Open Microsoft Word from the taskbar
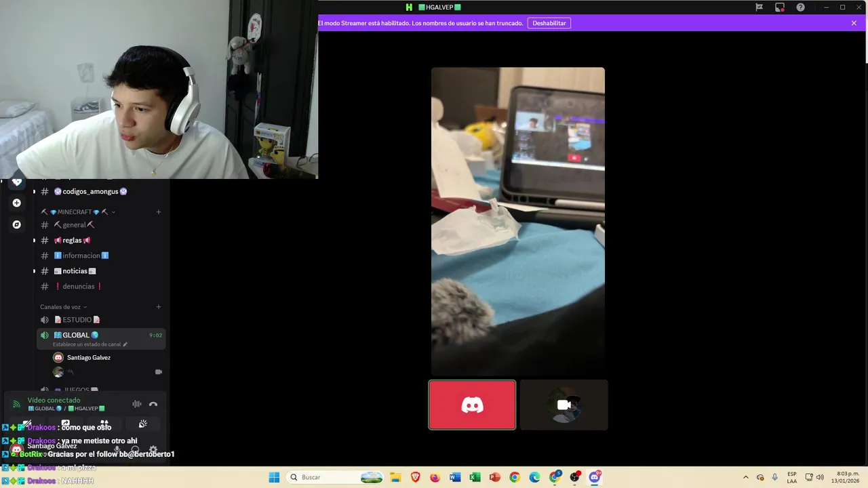 point(455,477)
